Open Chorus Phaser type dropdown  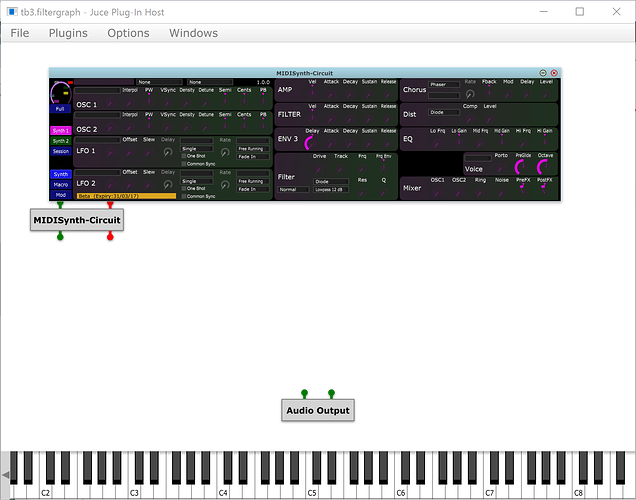point(444,84)
